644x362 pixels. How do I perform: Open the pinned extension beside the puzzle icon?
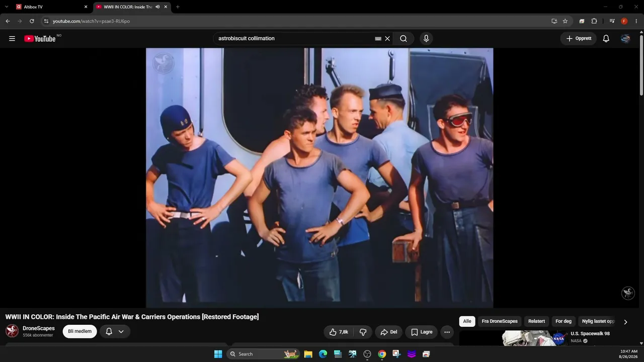[x=582, y=21]
